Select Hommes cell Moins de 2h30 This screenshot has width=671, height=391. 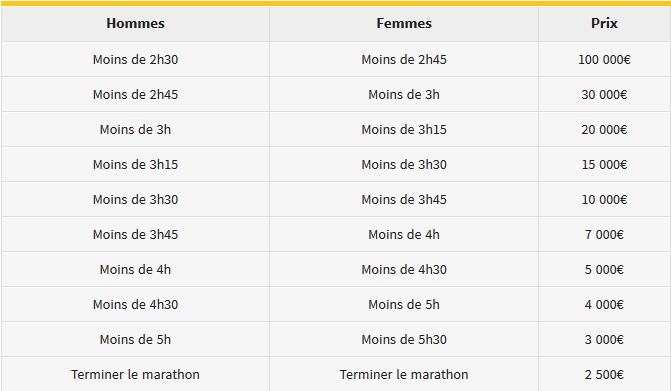pyautogui.click(x=135, y=59)
